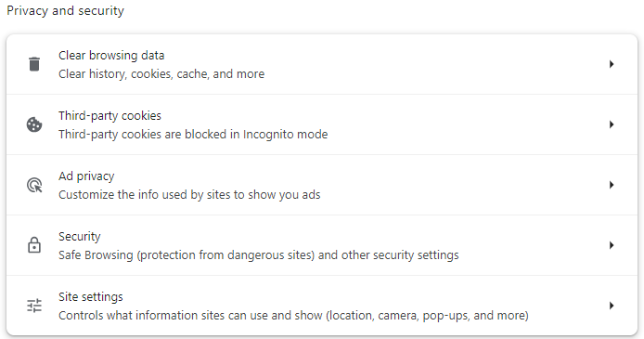The height and width of the screenshot is (339, 644).
Task: Click the Site settings sliders icon
Action: 34,306
